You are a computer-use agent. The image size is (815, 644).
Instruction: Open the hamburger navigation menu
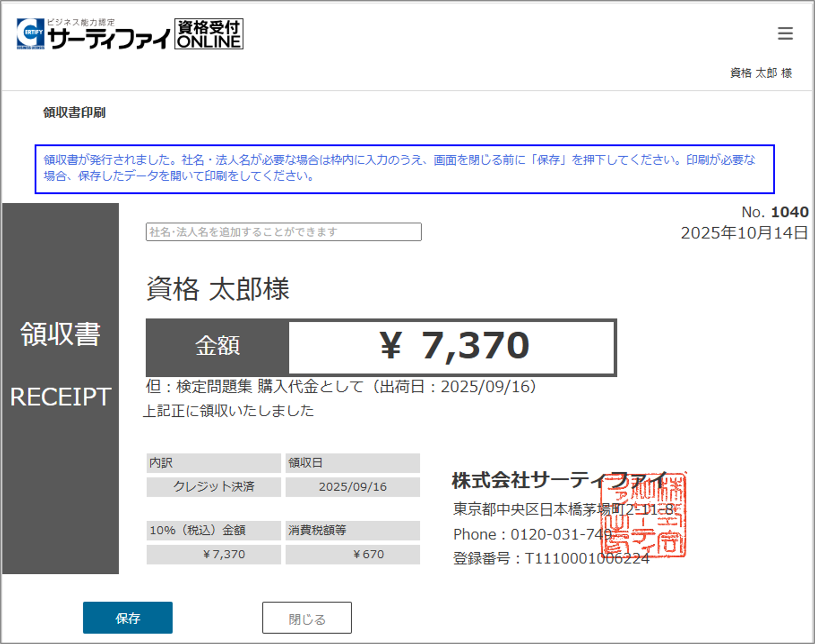click(785, 34)
